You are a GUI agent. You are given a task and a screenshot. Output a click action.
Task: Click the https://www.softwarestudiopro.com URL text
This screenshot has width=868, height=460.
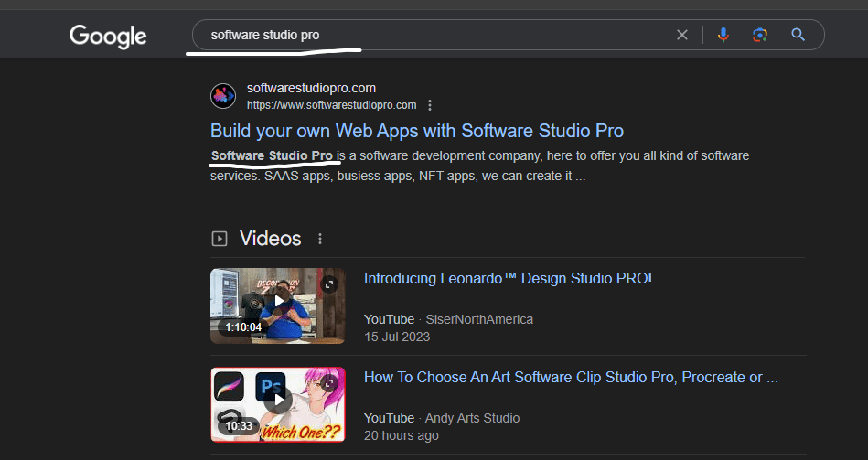(332, 105)
